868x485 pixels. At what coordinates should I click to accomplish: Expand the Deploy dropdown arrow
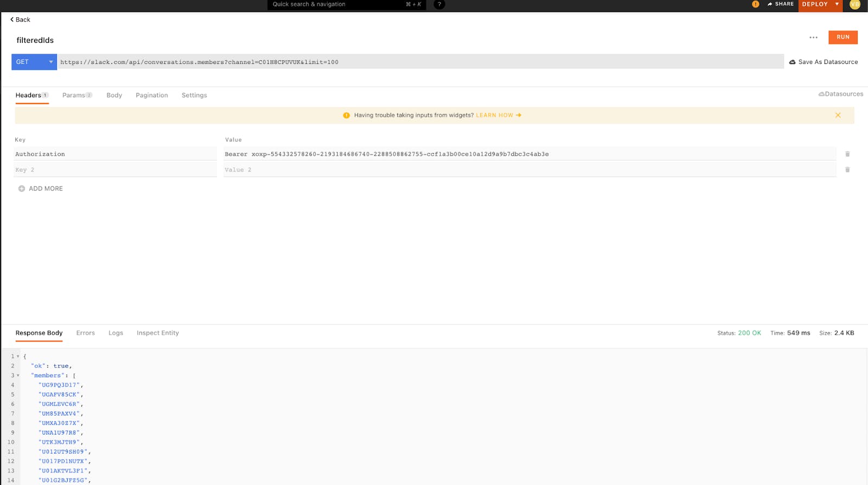pyautogui.click(x=837, y=4)
